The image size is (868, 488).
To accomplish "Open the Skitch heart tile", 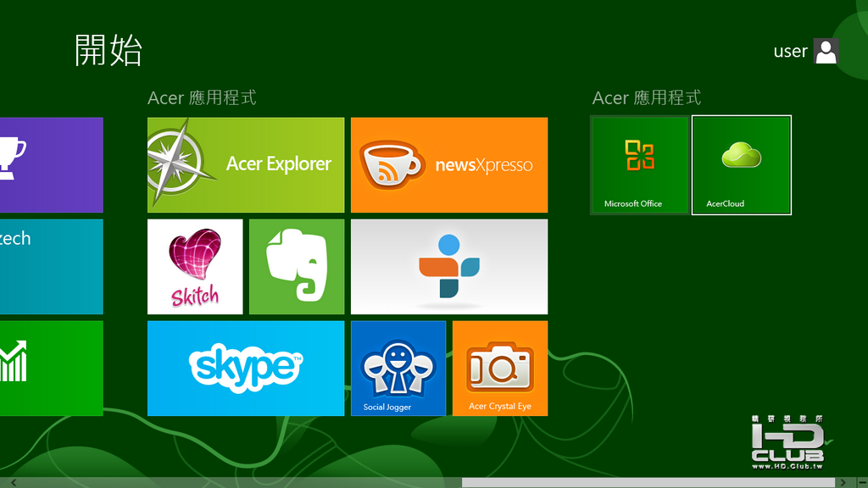I will [195, 267].
